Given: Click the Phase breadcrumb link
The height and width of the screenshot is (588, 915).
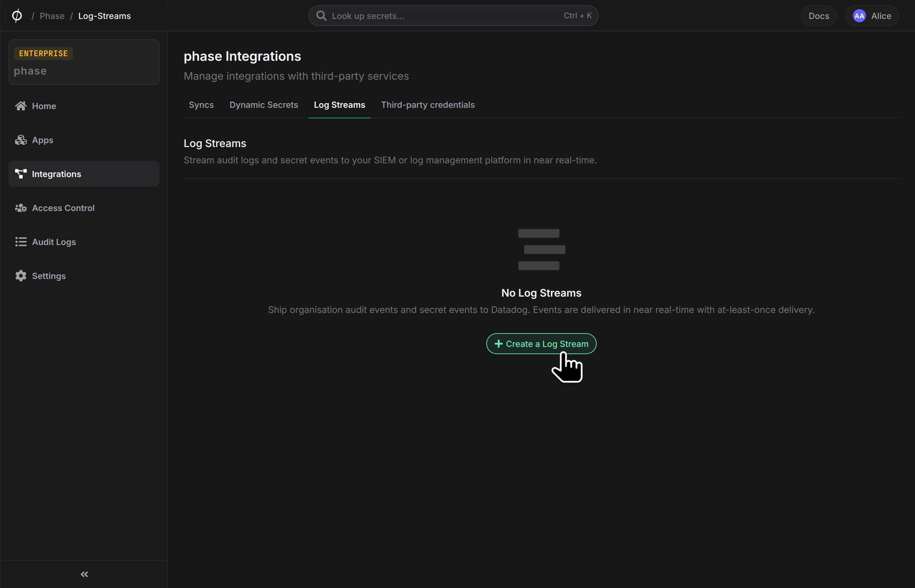Looking at the screenshot, I should [52, 16].
